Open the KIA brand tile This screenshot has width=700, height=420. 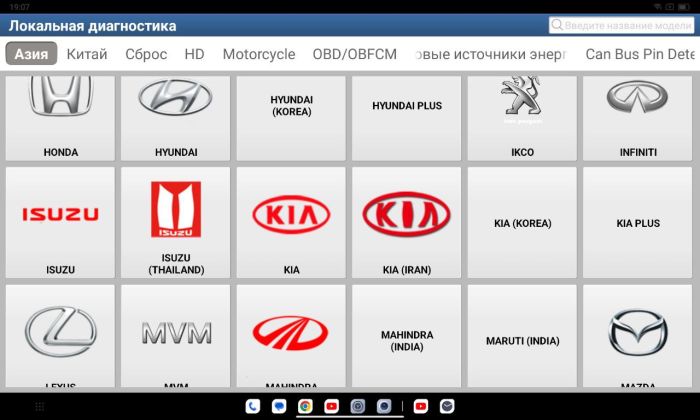click(291, 222)
